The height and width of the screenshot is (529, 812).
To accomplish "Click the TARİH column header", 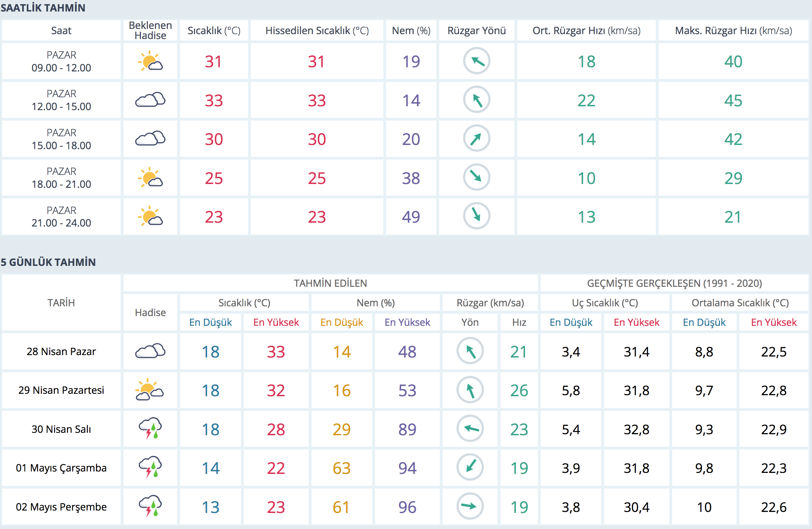I will [61, 302].
